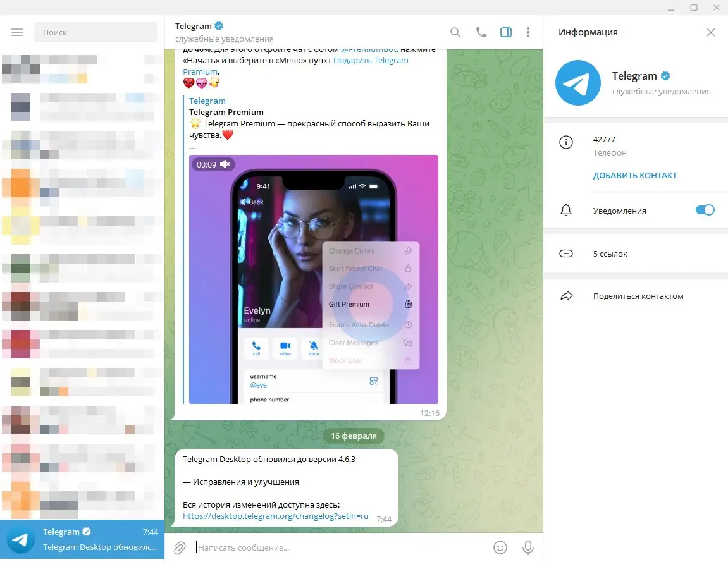Focus the Поиск search field
This screenshot has height=562, width=728.
96,32
